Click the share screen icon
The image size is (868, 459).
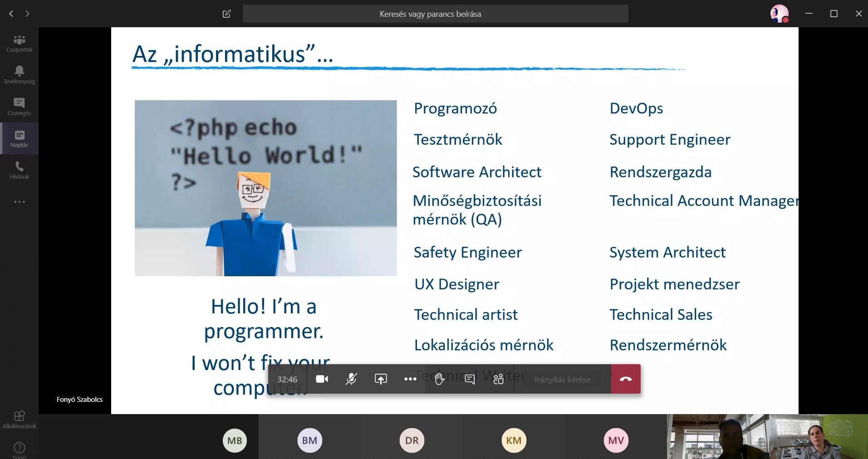(381, 379)
